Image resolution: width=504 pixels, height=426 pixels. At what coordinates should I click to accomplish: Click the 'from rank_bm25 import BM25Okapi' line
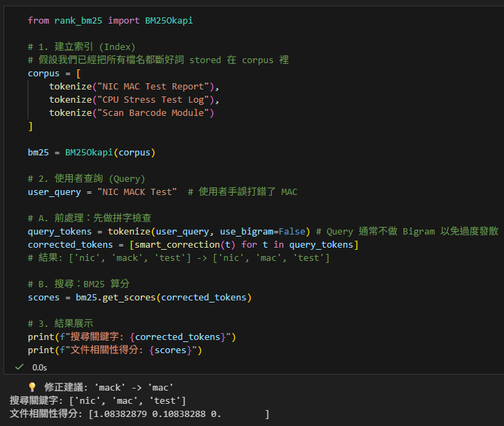(110, 21)
